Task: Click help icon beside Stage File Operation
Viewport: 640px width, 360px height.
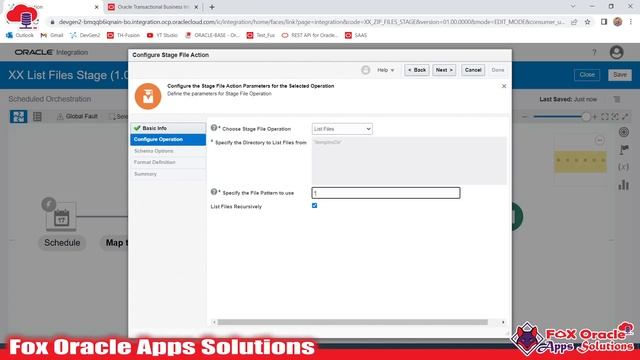Action: click(214, 128)
